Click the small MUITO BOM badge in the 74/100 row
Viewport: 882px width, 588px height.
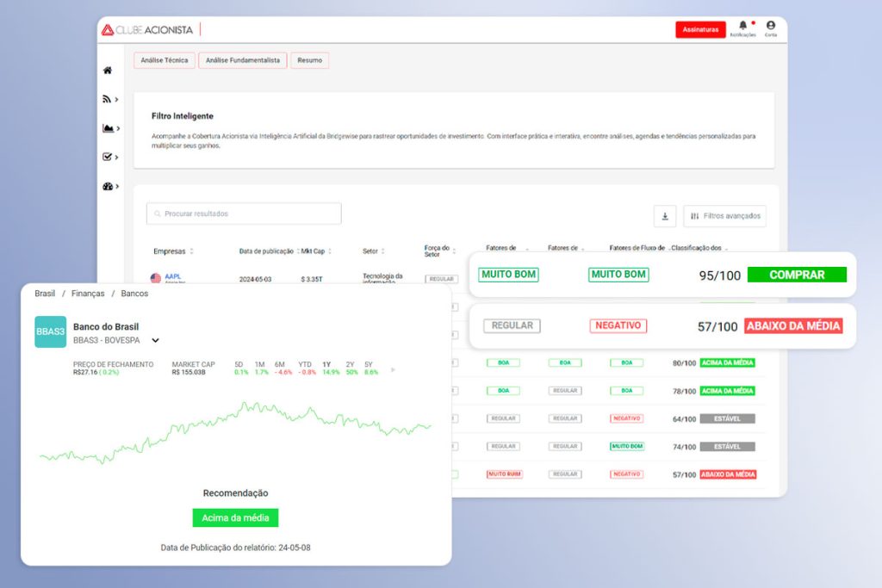[627, 446]
